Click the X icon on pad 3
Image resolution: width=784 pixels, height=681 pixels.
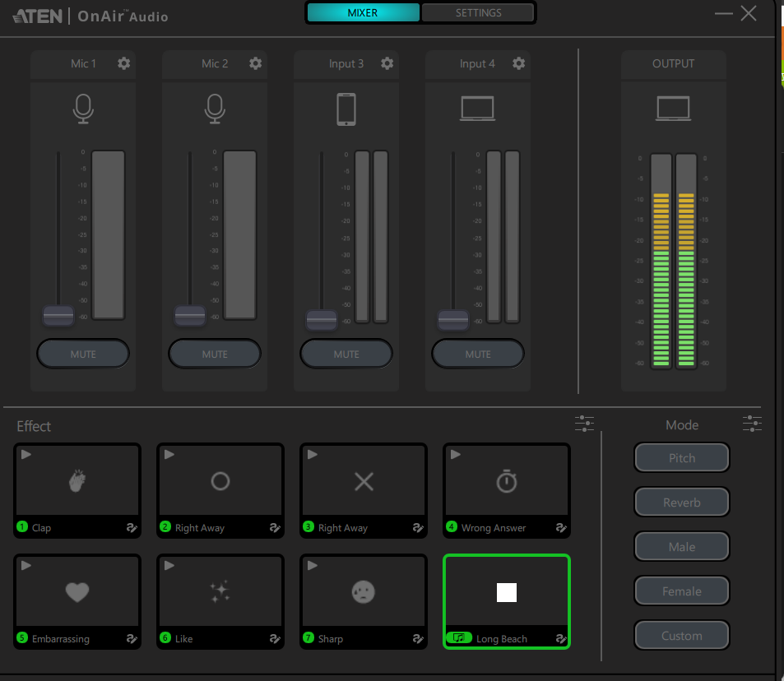pyautogui.click(x=364, y=481)
